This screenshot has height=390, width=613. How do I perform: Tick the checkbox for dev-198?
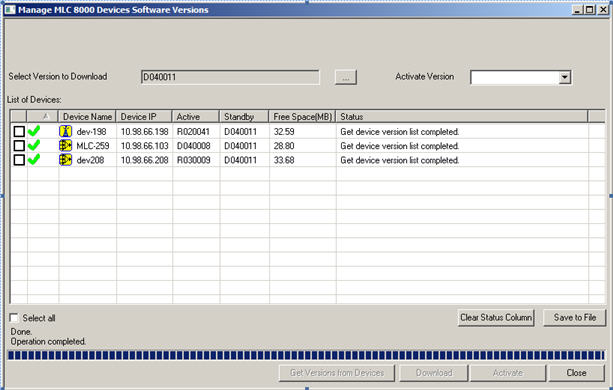point(19,131)
